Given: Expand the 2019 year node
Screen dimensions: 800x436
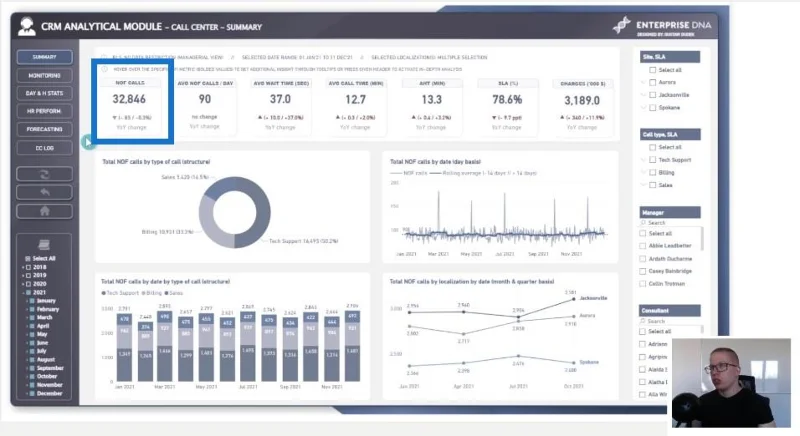Looking at the screenshot, I should [x=23, y=275].
